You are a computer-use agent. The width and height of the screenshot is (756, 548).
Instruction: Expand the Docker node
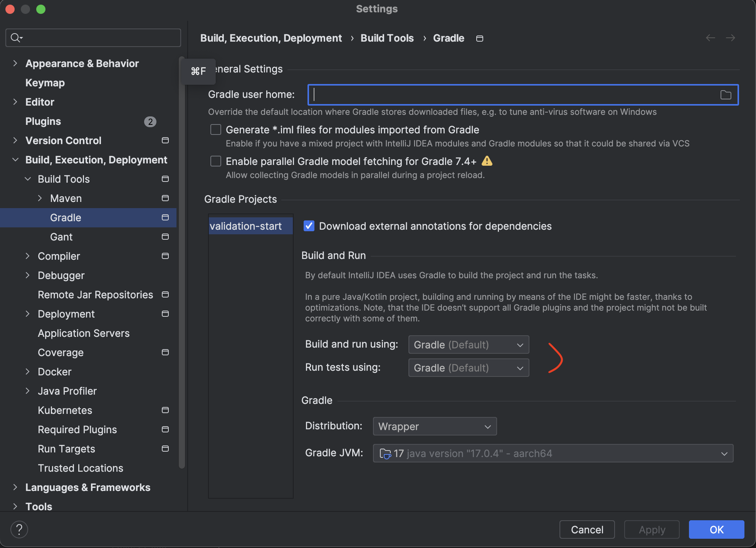(x=28, y=371)
